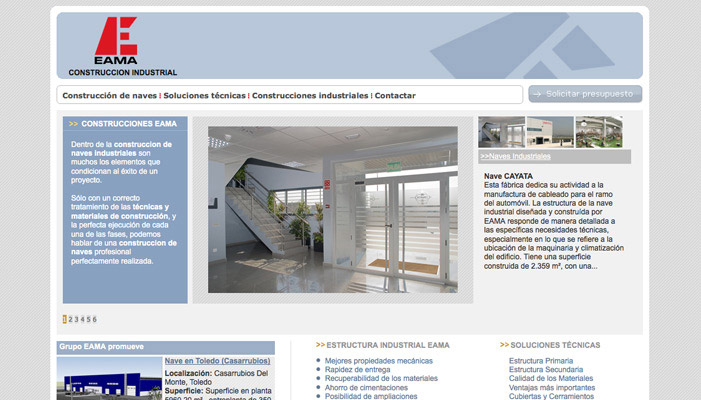Go to slideshow page 6
This screenshot has width=701, height=400.
point(94,319)
